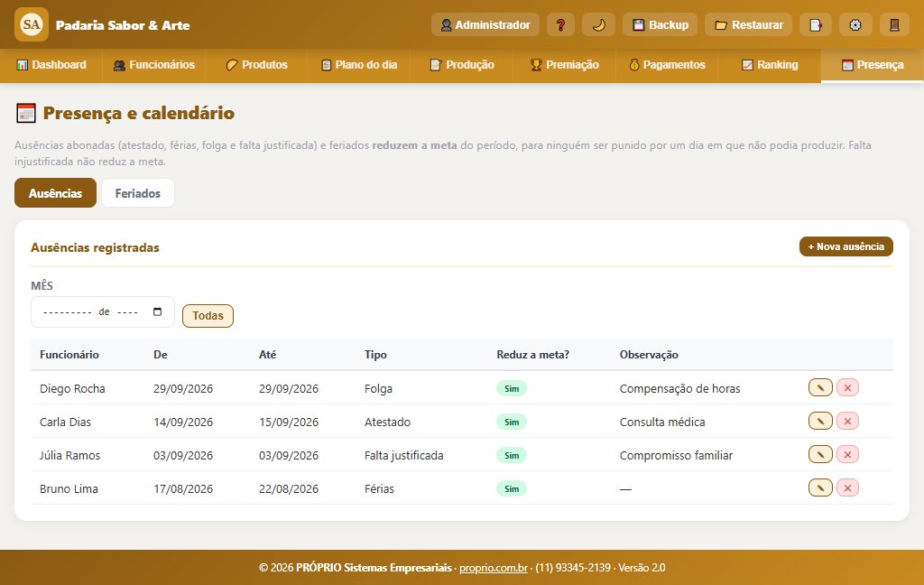
Task: Click the Funcionário column header
Action: tap(69, 355)
